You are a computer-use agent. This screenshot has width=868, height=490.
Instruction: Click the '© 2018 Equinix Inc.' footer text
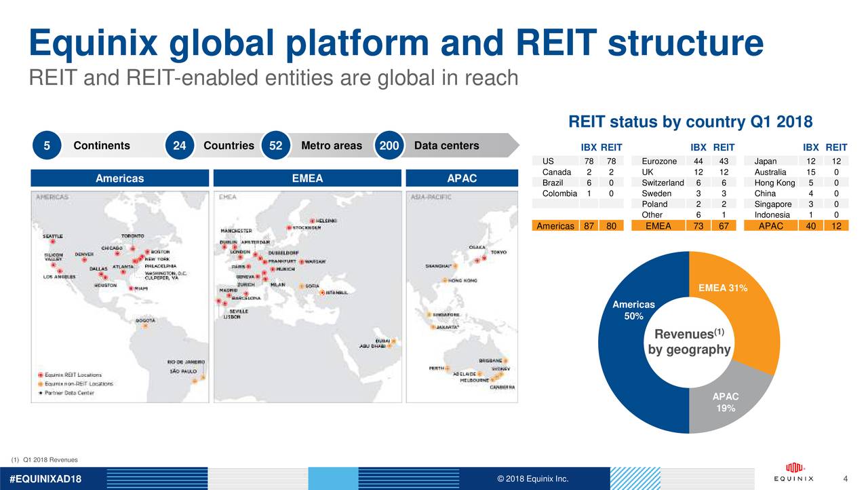(x=532, y=479)
